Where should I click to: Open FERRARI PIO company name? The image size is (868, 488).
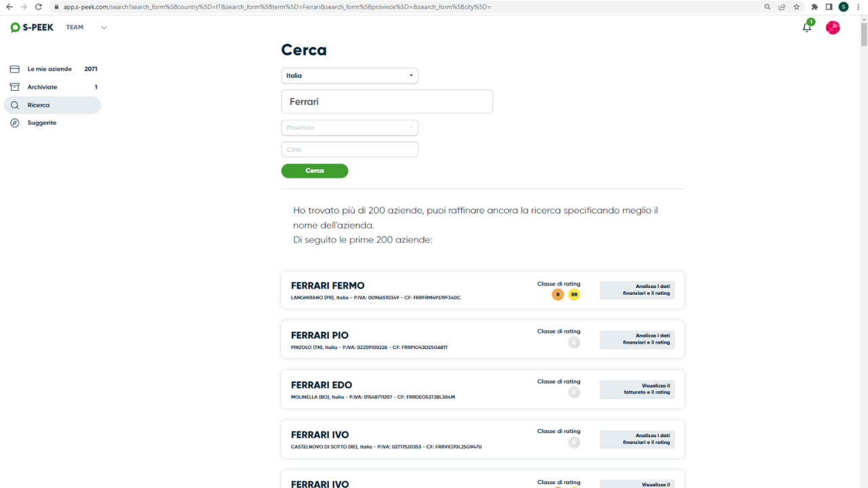319,335
